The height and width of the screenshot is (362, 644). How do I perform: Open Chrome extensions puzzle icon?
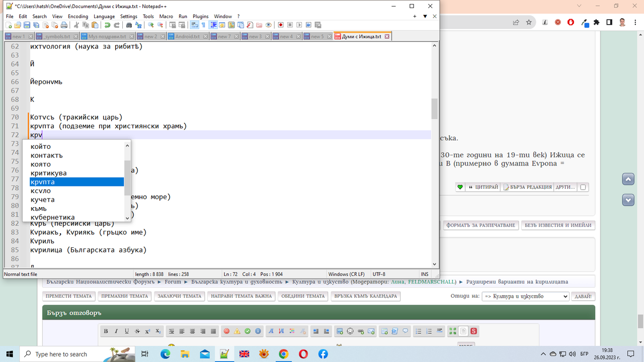point(596,22)
